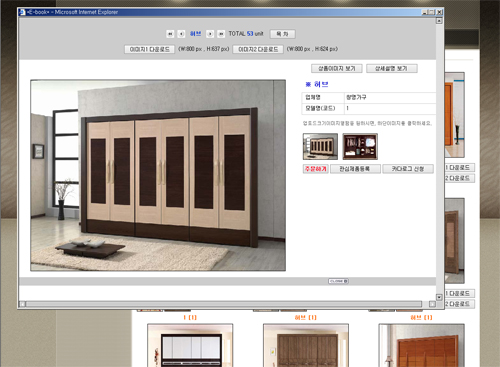
Task: Jump to the last catalog item
Action: [x=221, y=34]
